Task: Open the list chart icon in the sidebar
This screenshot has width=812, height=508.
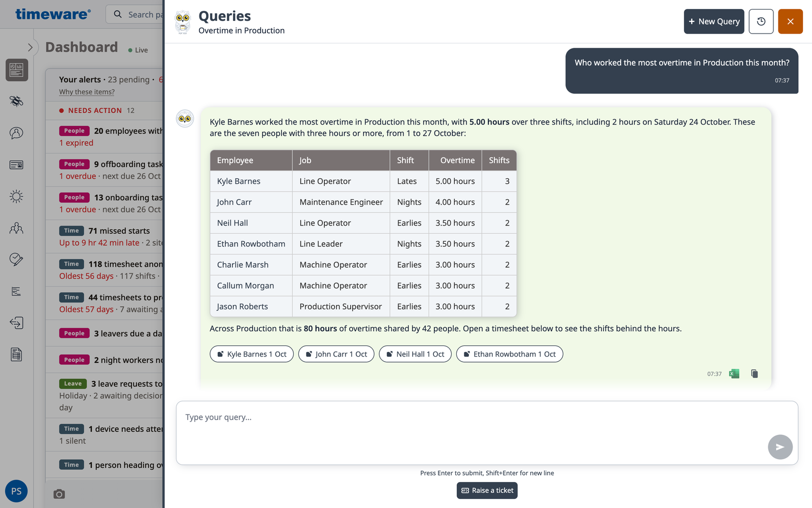Action: tap(17, 292)
